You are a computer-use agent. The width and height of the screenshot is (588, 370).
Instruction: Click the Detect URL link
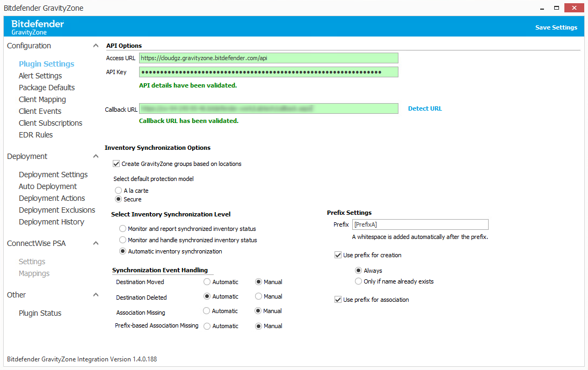425,108
